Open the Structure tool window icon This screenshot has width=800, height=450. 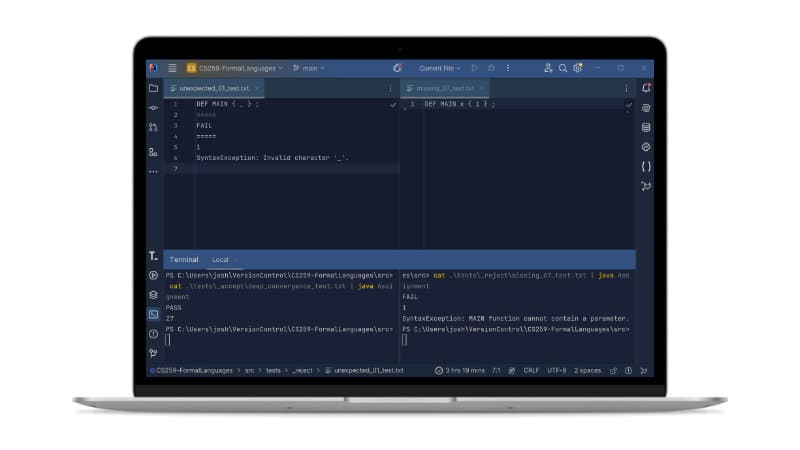153,152
